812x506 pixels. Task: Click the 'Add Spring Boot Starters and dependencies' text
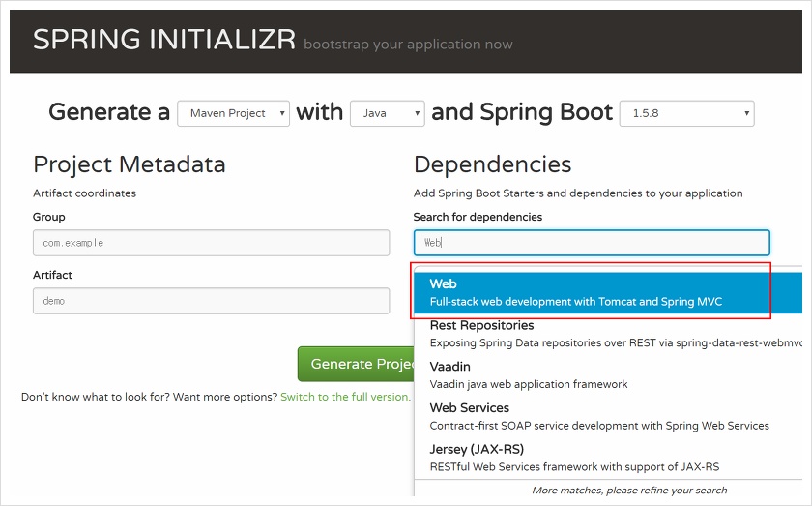[578, 193]
